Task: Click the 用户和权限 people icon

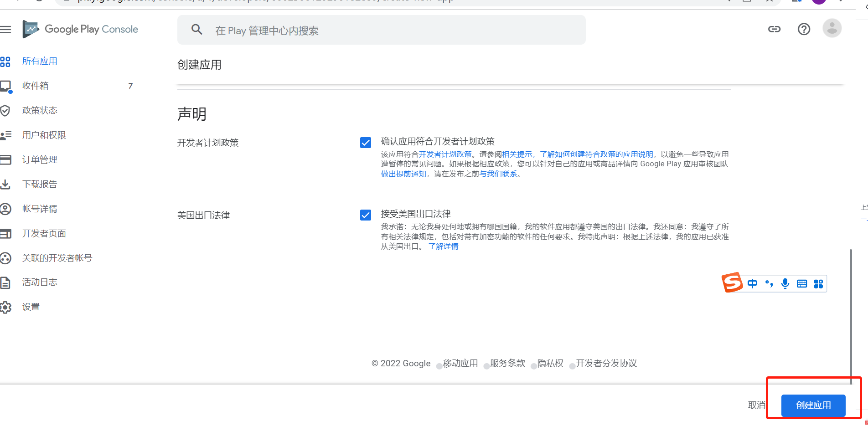Action: 5,135
